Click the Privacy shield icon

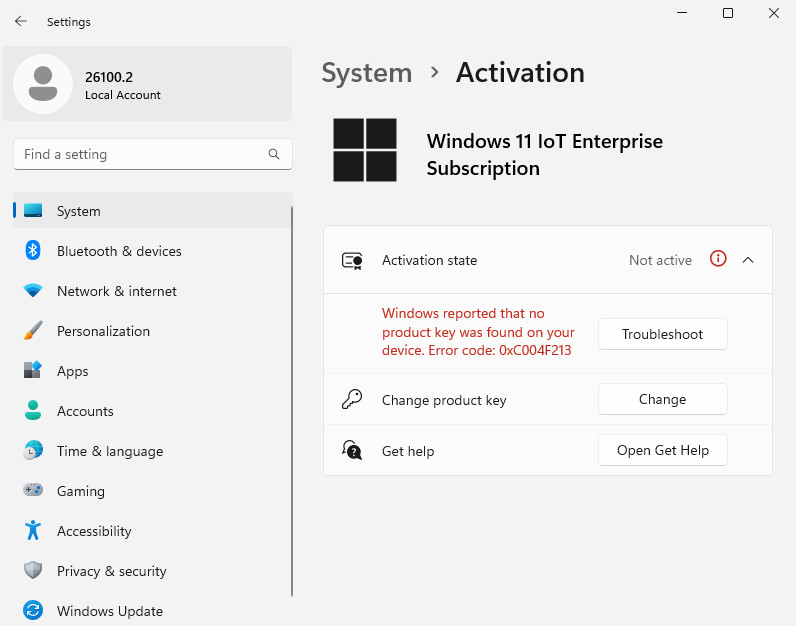click(x=33, y=570)
